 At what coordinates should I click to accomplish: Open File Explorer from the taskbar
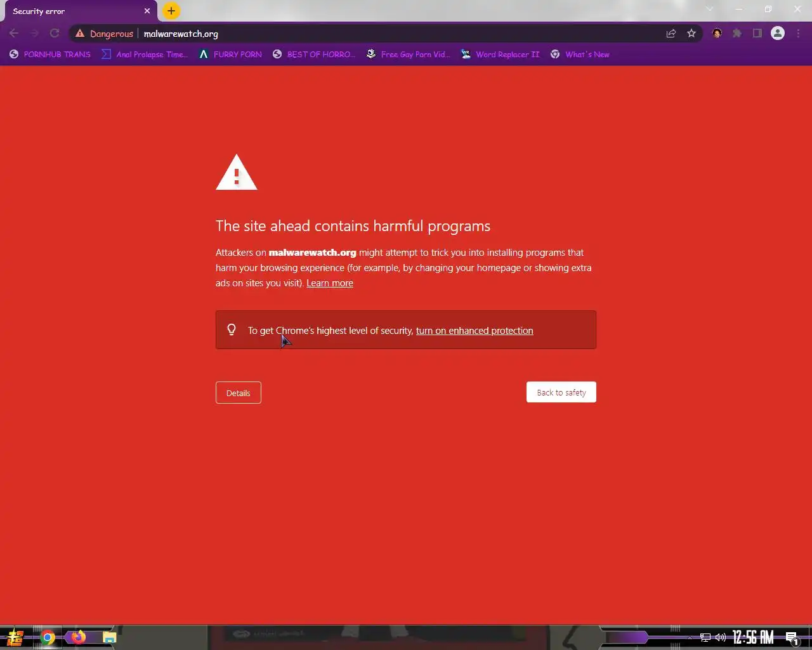coord(109,637)
